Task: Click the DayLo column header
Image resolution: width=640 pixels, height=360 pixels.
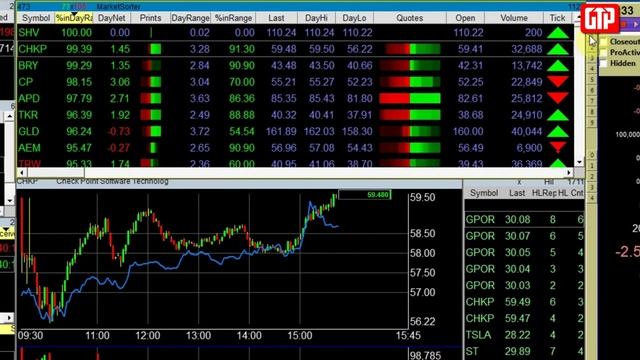Action: 354,18
